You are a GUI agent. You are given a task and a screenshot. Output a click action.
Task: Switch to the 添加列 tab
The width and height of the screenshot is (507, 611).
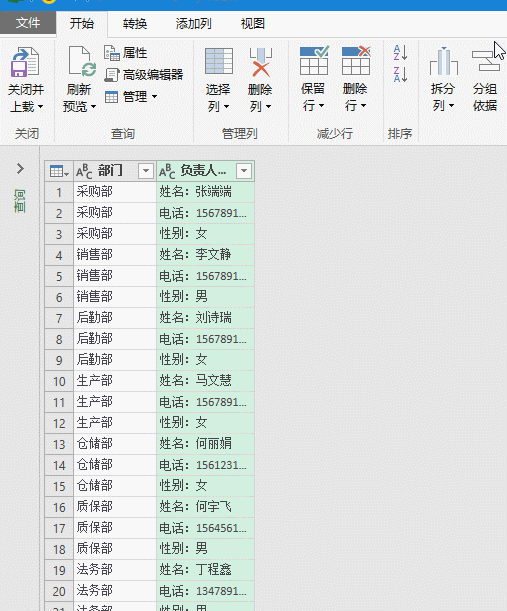194,23
